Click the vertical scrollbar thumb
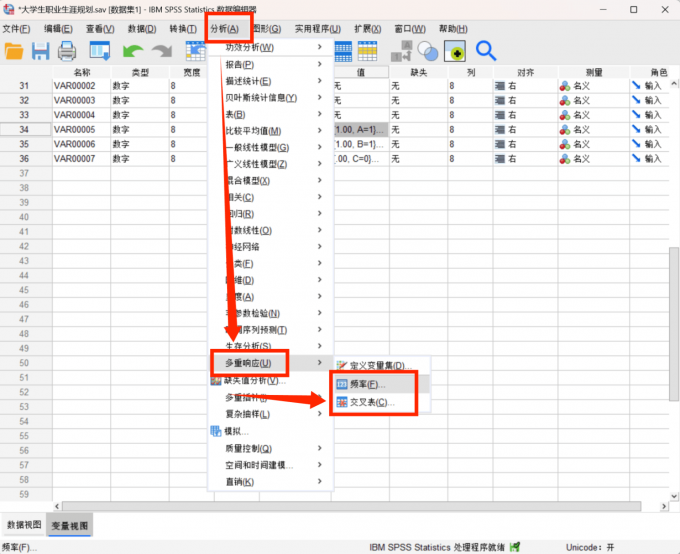The width and height of the screenshot is (680, 554). 674,324
